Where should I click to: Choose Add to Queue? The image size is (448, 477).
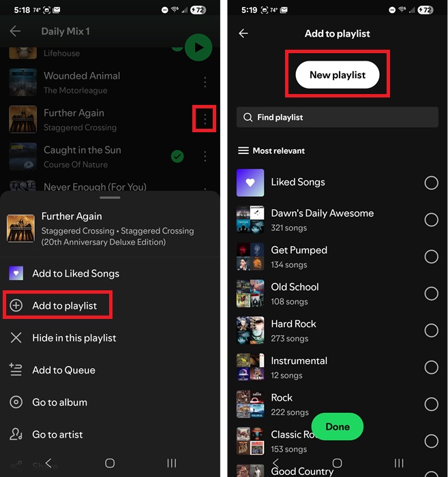coord(110,370)
